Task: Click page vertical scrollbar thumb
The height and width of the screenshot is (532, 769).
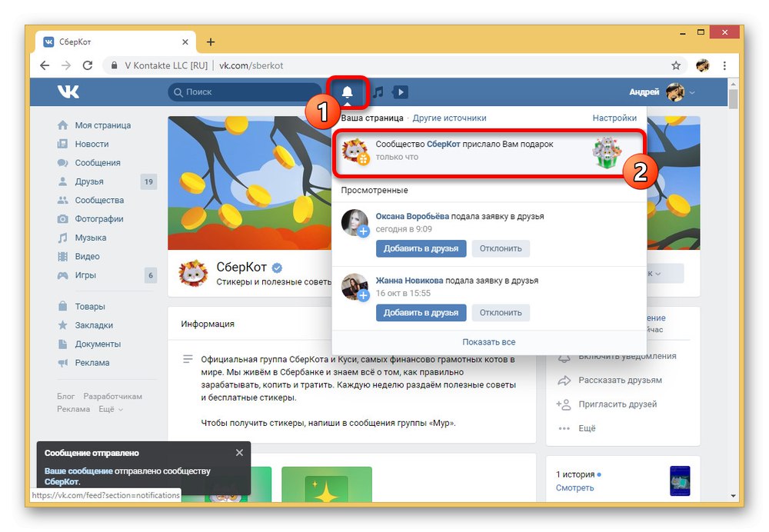Action: [733, 99]
